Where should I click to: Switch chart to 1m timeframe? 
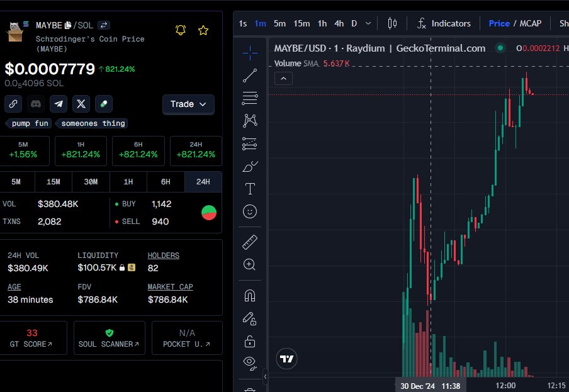(x=260, y=23)
